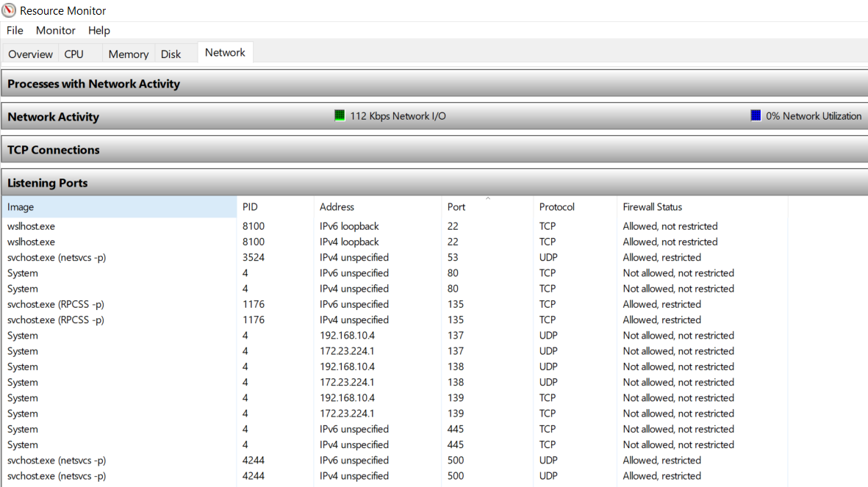Viewport: 868px width, 487px height.
Task: Switch to the Memory tab
Action: pyautogui.click(x=128, y=53)
